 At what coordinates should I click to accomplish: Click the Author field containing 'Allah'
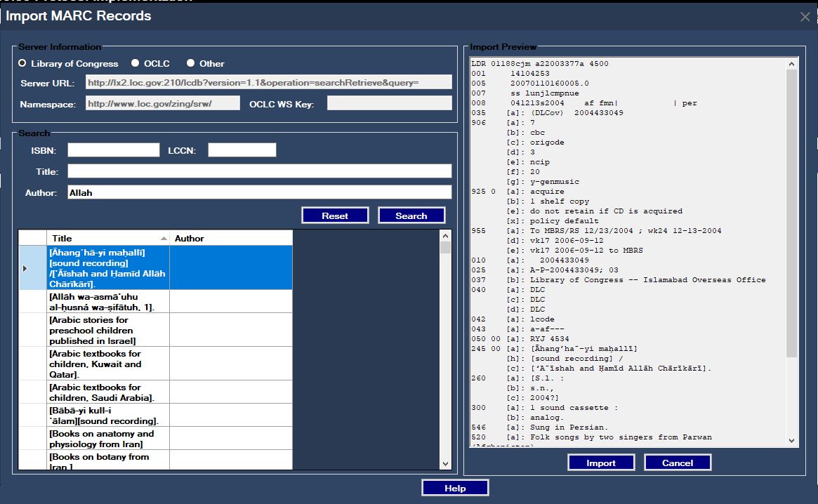pyautogui.click(x=258, y=192)
